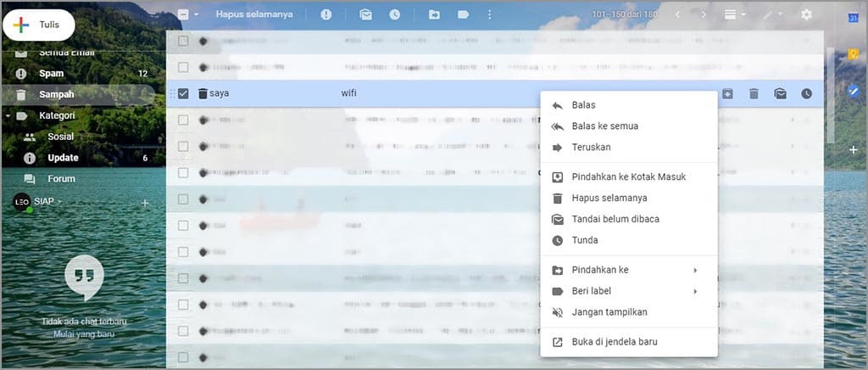Tick the checkbox on the row below wifi email
Screen dimensions: 868x370
click(183, 120)
